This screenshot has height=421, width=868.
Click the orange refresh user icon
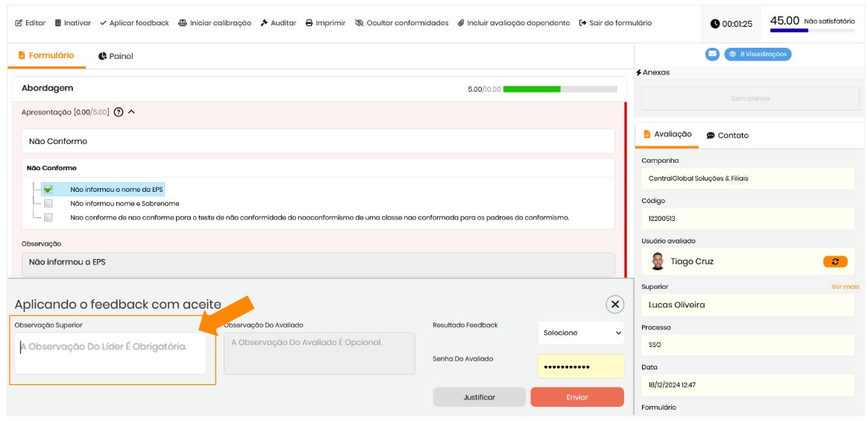click(834, 261)
